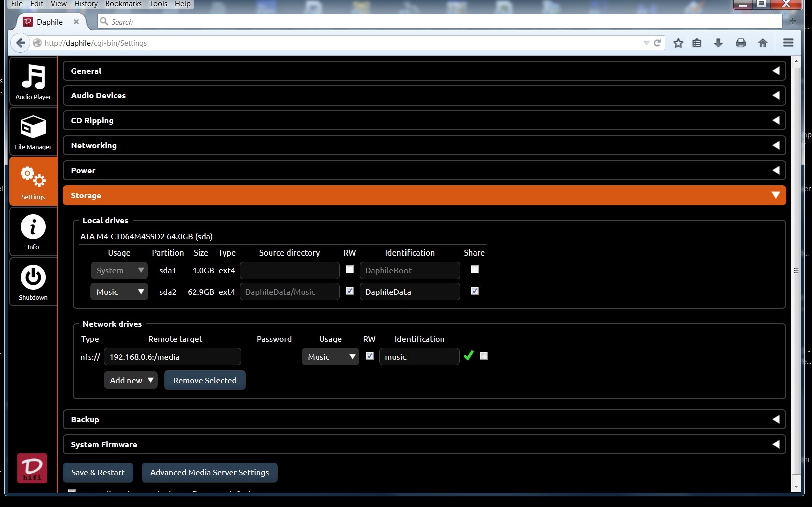
Task: Edit the DaphileData identification field
Action: [410, 292]
